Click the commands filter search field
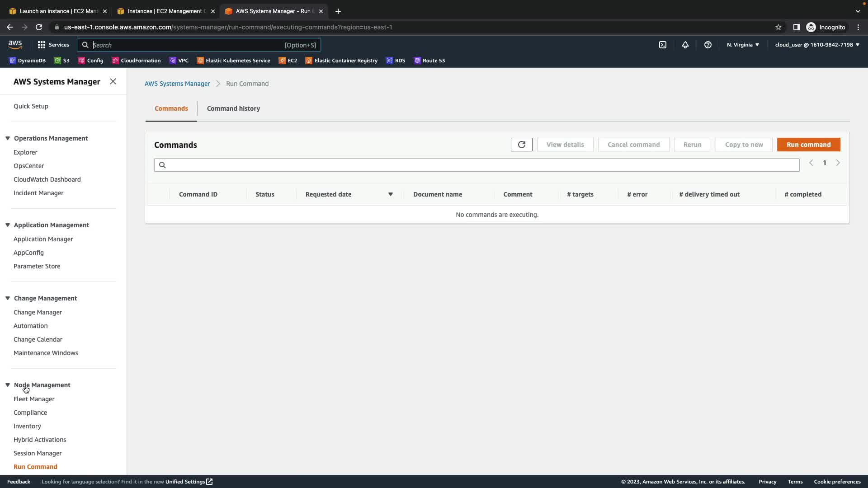The image size is (868, 488). (476, 165)
